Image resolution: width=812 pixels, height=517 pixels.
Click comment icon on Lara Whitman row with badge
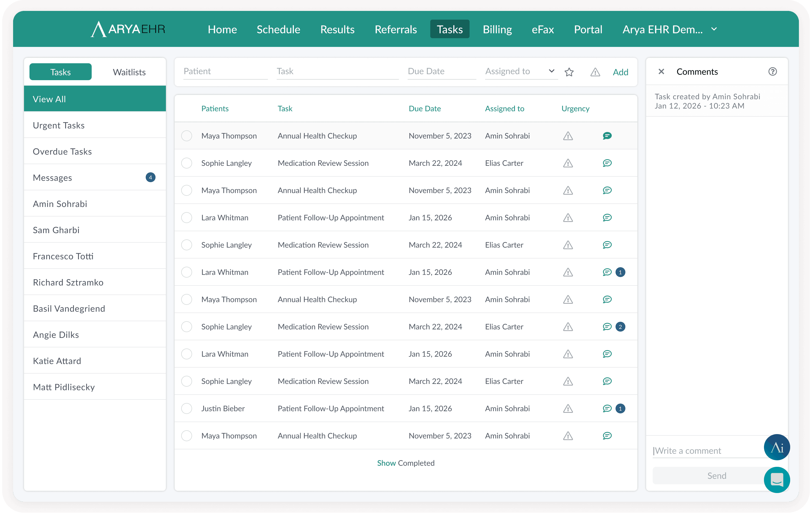tap(607, 272)
